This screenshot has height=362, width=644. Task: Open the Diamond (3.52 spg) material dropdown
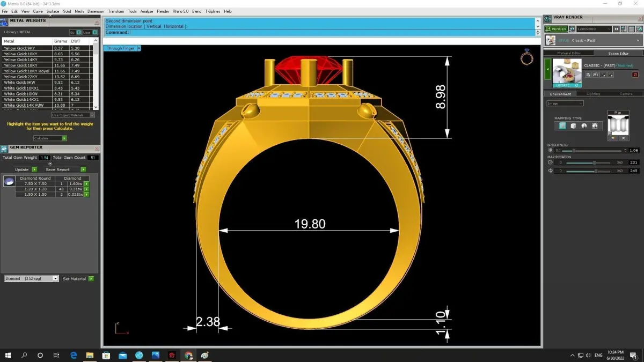[x=32, y=279]
